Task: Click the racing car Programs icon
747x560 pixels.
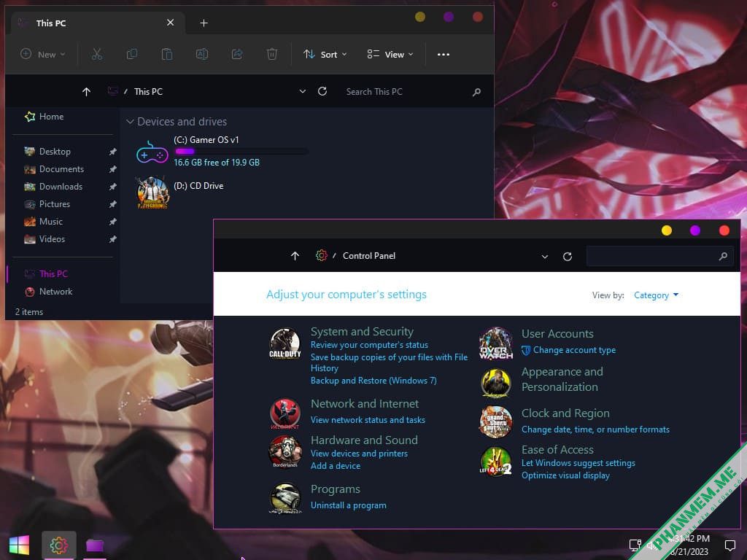Action: (285, 499)
